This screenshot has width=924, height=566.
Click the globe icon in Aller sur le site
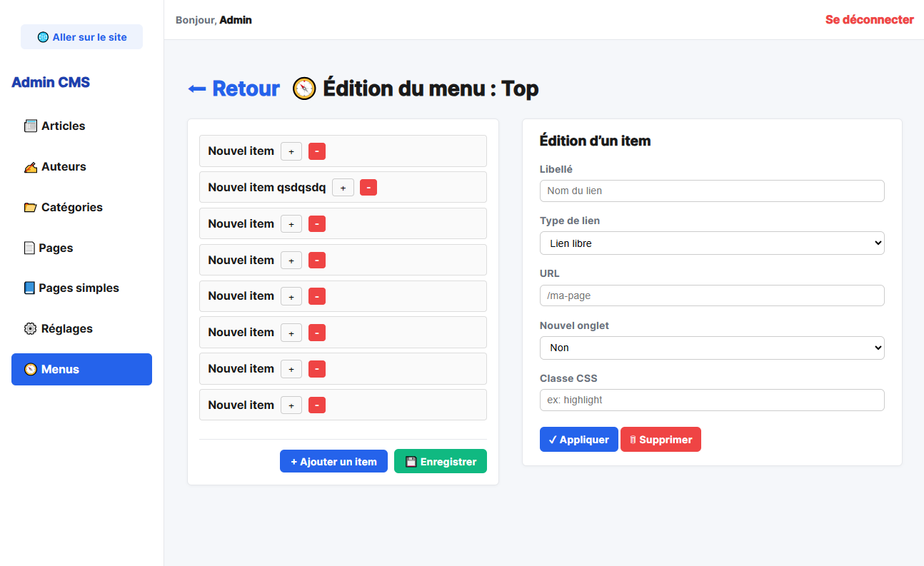(43, 37)
